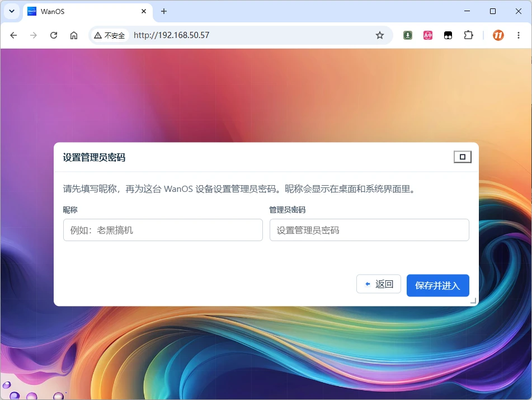Click the 设置管理员密码 dialog title
This screenshot has height=400, width=532.
click(94, 157)
